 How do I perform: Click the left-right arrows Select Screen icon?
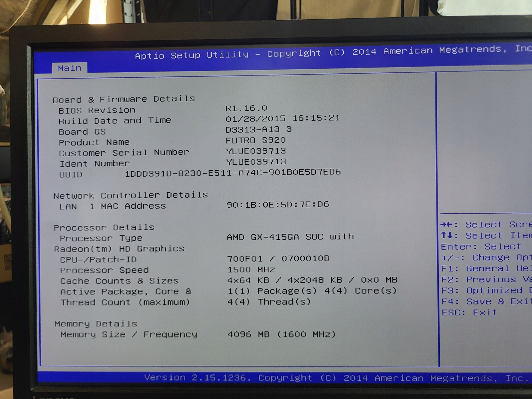click(446, 225)
